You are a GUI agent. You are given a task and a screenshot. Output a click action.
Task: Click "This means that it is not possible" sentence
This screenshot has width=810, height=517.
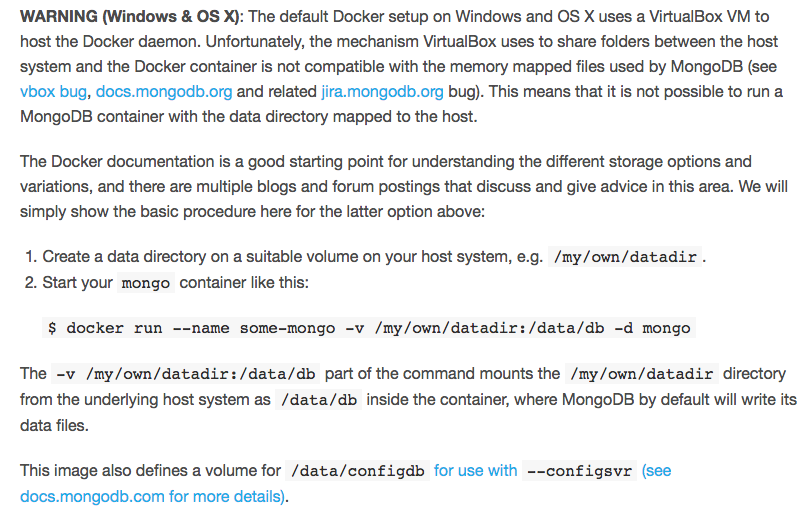(620, 91)
